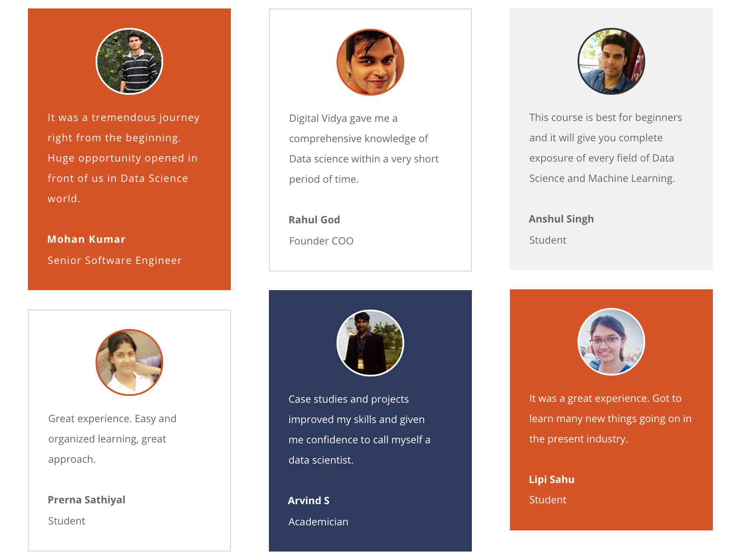The image size is (734, 560).
Task: Open Lipi Sahu's avatar picture
Action: tap(611, 342)
